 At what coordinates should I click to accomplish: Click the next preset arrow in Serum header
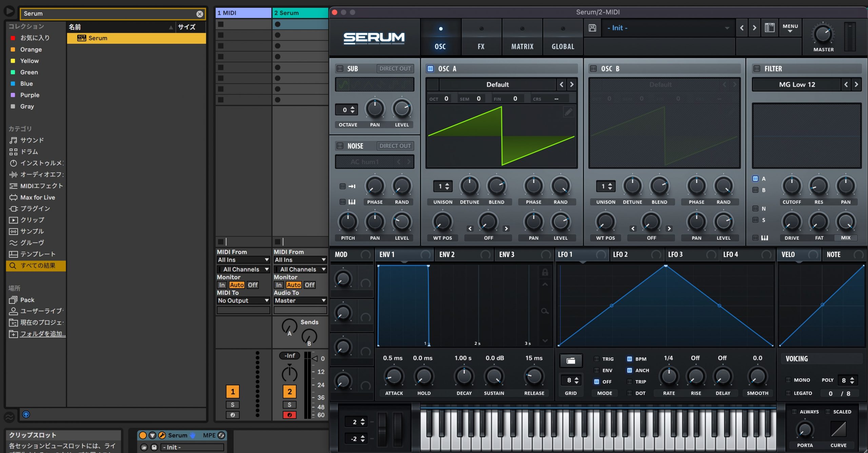754,28
